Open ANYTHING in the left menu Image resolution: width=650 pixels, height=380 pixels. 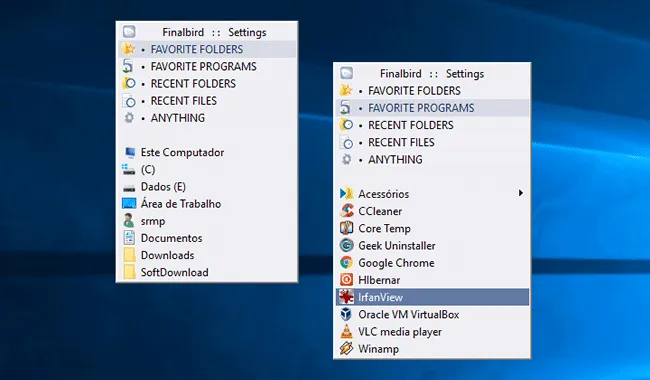coord(207,118)
